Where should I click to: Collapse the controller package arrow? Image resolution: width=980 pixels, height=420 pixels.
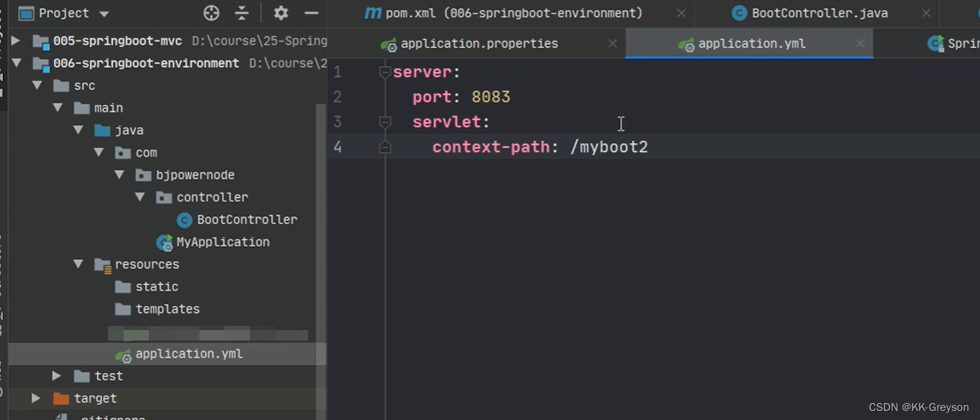140,197
